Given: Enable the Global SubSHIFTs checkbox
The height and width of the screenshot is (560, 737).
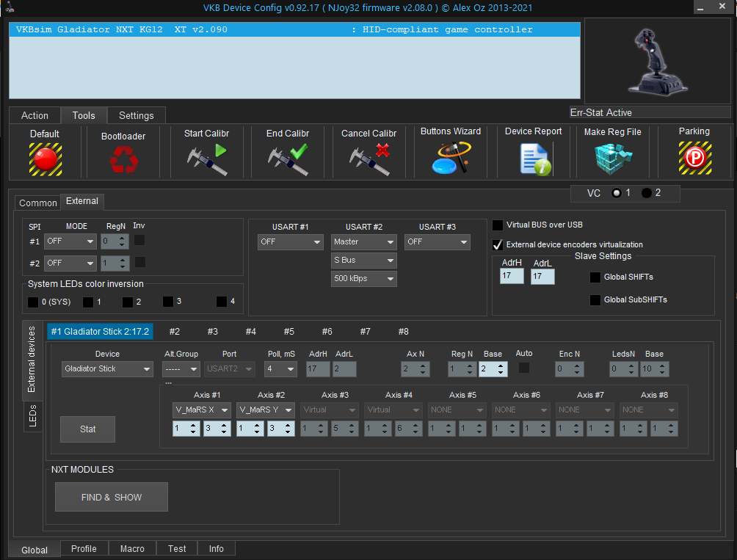Looking at the screenshot, I should 595,299.
